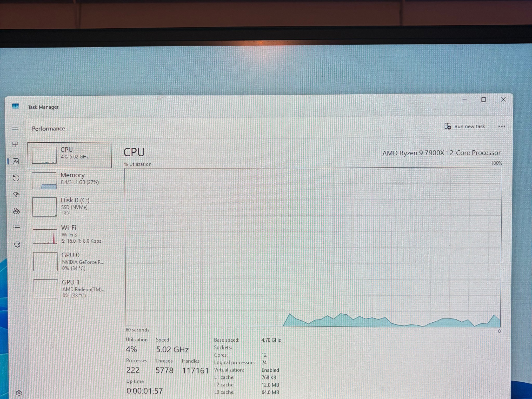Screen dimensions: 532x399
Task: Open Task Manager Settings gear
Action: [19, 393]
